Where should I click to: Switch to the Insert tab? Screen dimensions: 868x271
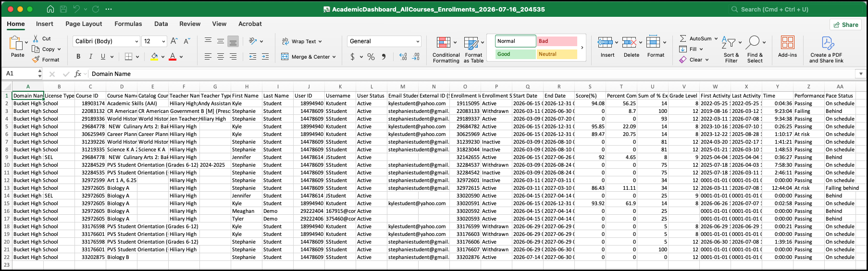[x=45, y=24]
